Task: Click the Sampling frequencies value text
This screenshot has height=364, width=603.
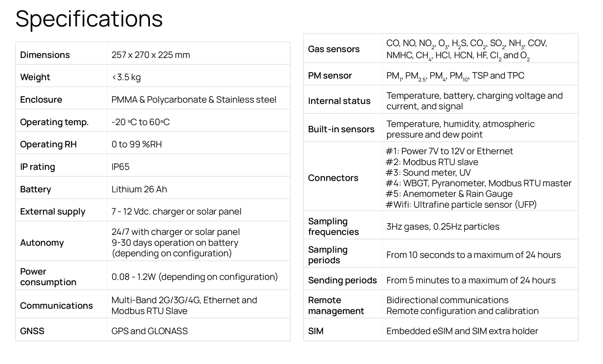Action: [443, 227]
